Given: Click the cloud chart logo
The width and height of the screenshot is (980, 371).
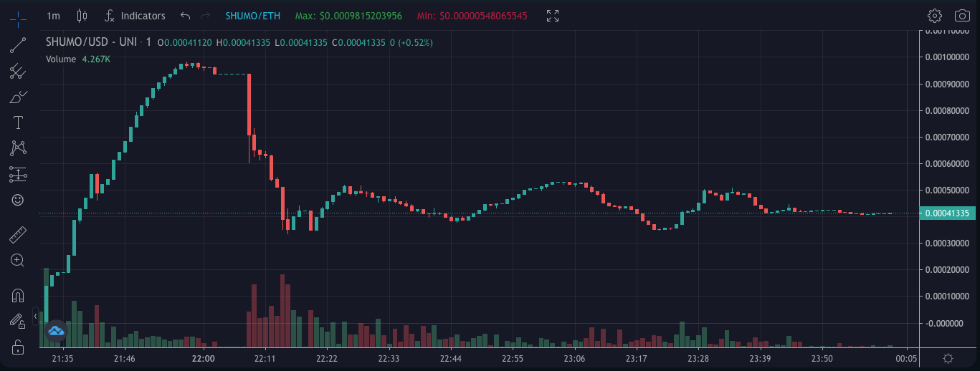Looking at the screenshot, I should pyautogui.click(x=56, y=331).
